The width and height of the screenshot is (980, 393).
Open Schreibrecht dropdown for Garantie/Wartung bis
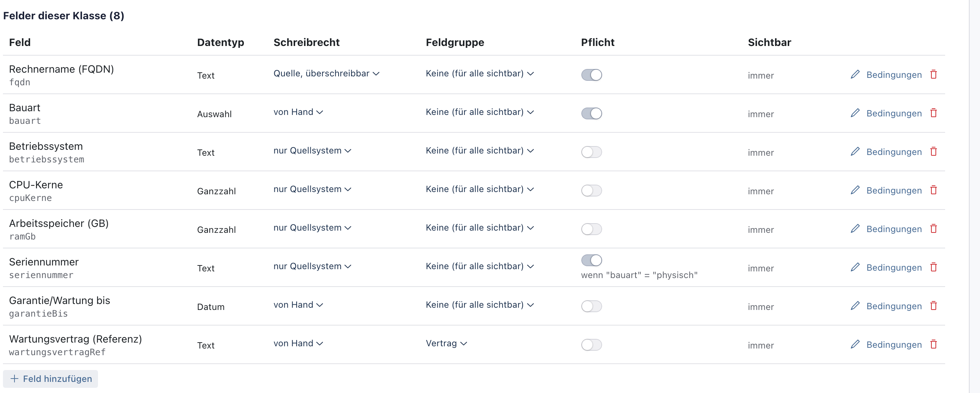click(298, 305)
